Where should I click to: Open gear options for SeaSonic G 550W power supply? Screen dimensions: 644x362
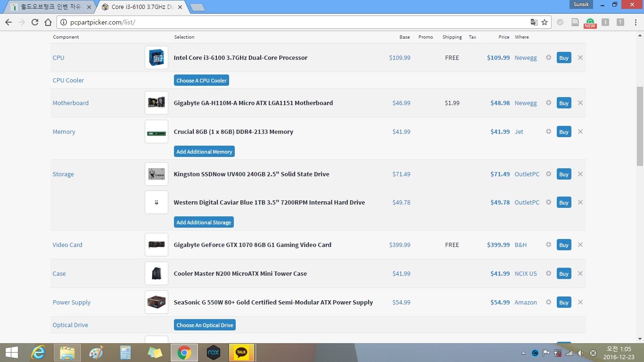coord(548,302)
